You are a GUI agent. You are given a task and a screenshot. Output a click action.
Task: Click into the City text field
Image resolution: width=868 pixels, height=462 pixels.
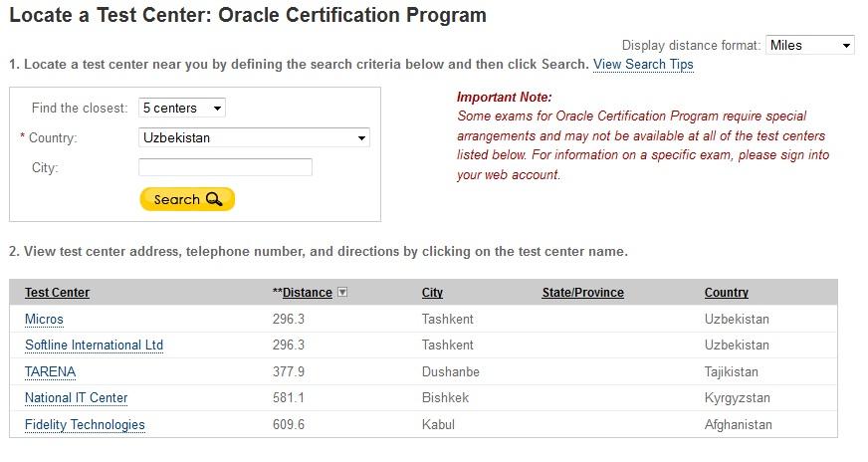click(x=225, y=167)
